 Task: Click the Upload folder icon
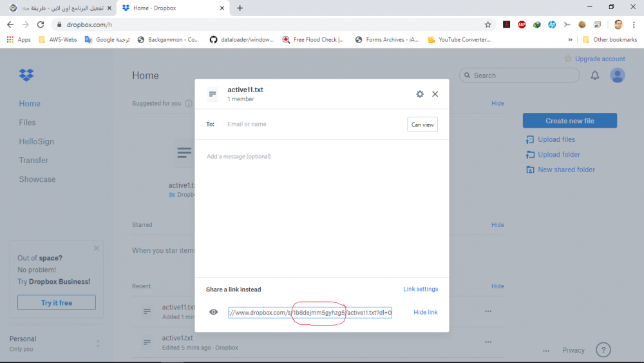coord(530,155)
